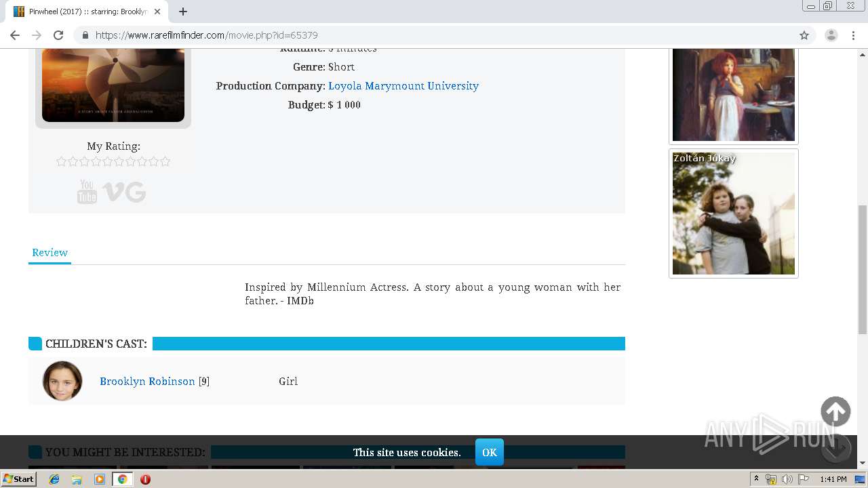Click the Budget value $ 1 000

[344, 105]
